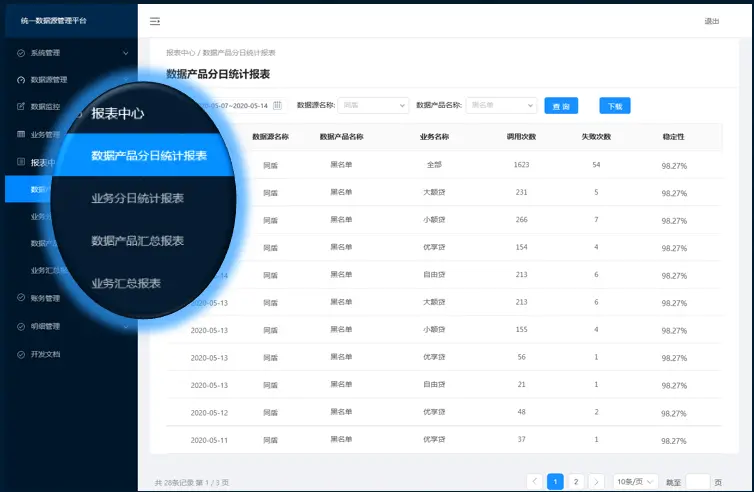Click the jump-to-page input field
This screenshot has width=754, height=492.
698,481
